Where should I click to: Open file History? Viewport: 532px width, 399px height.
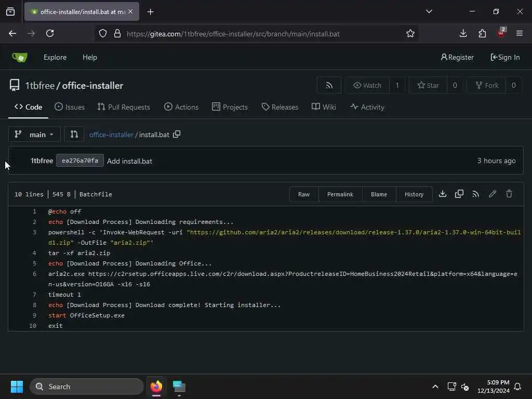click(x=414, y=194)
